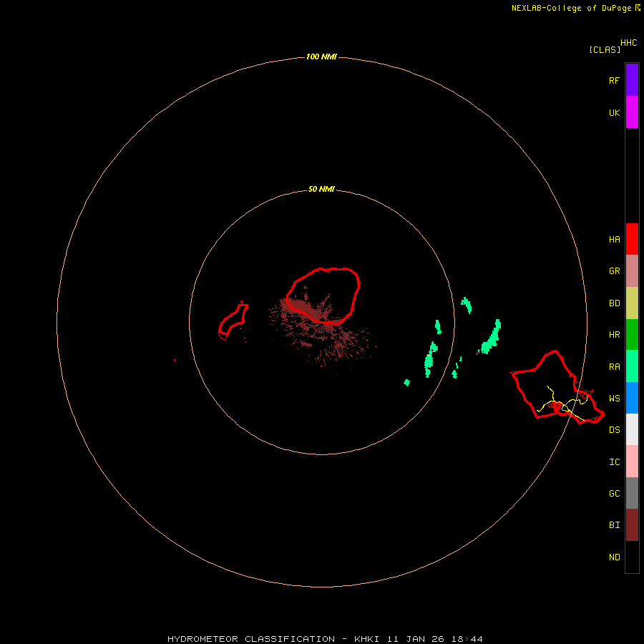This screenshot has width=644, height=644.
Task: Select the HA red legend swatch
Action: (632, 239)
